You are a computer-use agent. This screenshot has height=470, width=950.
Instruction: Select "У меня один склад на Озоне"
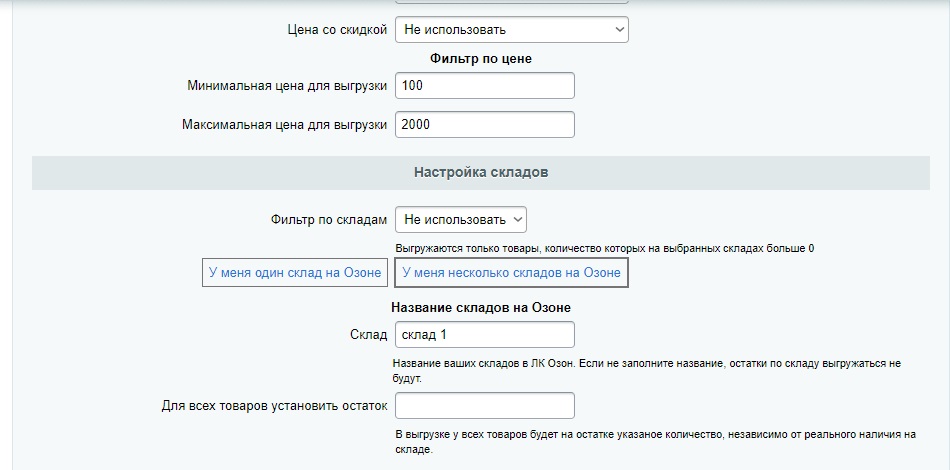[x=294, y=272]
